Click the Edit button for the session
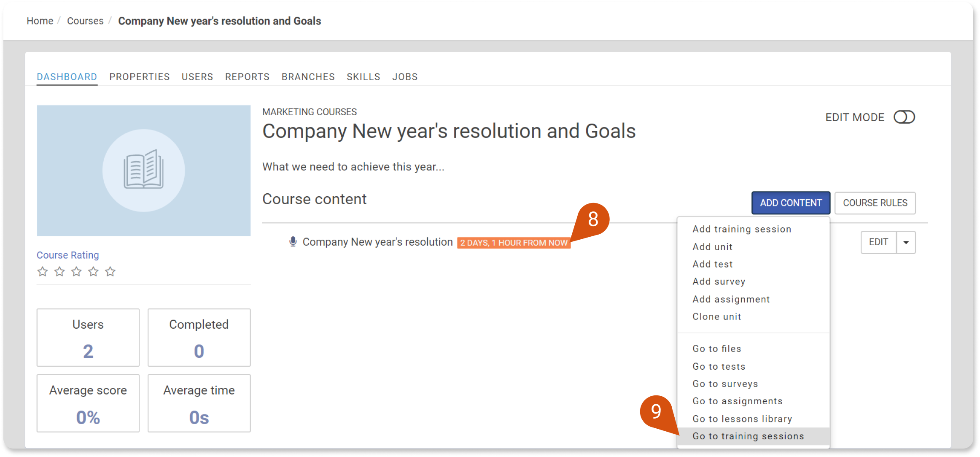 [878, 242]
